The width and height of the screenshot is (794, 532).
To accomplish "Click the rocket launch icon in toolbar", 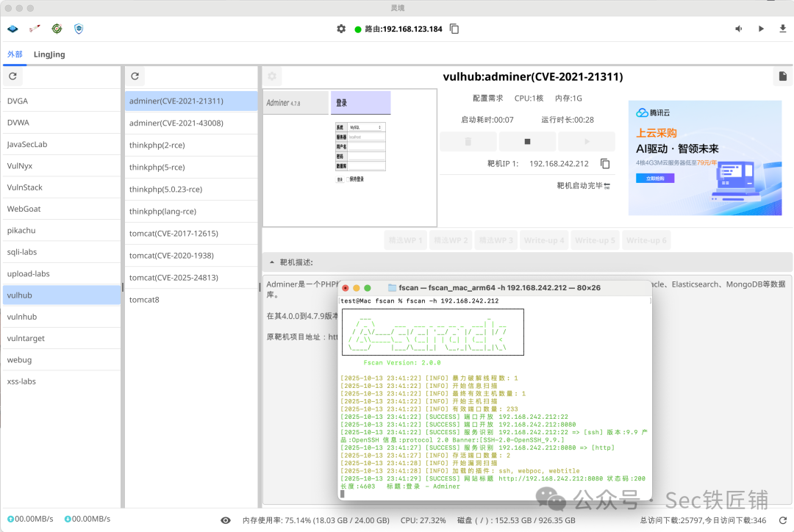I will (x=34, y=28).
